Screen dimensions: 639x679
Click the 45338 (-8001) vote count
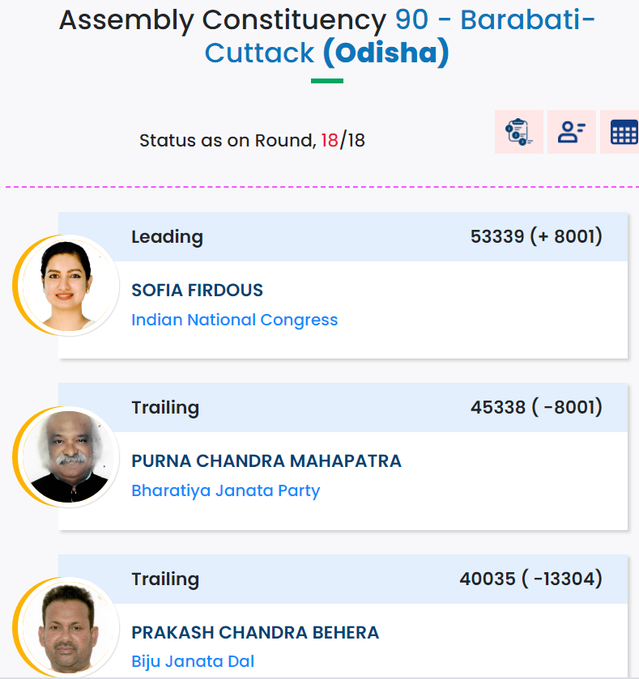tap(536, 407)
